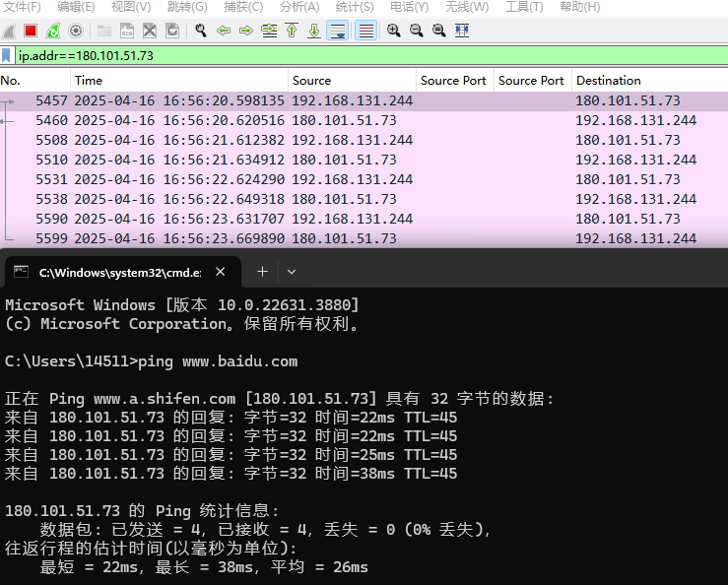Open a capture file via folder icon
This screenshot has height=585, width=728.
point(104,32)
